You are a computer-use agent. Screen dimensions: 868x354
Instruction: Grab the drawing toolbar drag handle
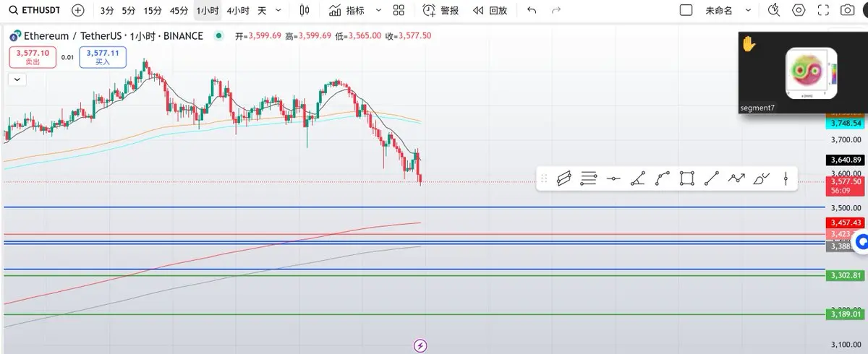coord(542,179)
